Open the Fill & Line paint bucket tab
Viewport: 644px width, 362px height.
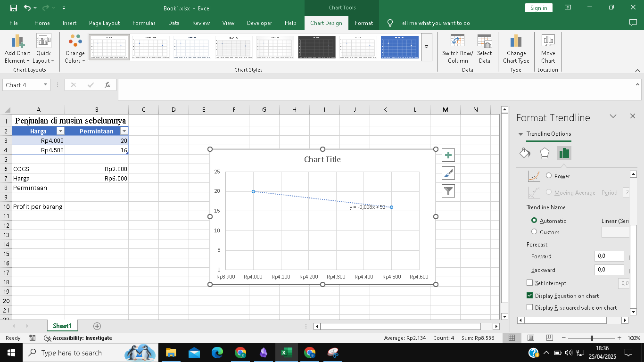(x=525, y=153)
